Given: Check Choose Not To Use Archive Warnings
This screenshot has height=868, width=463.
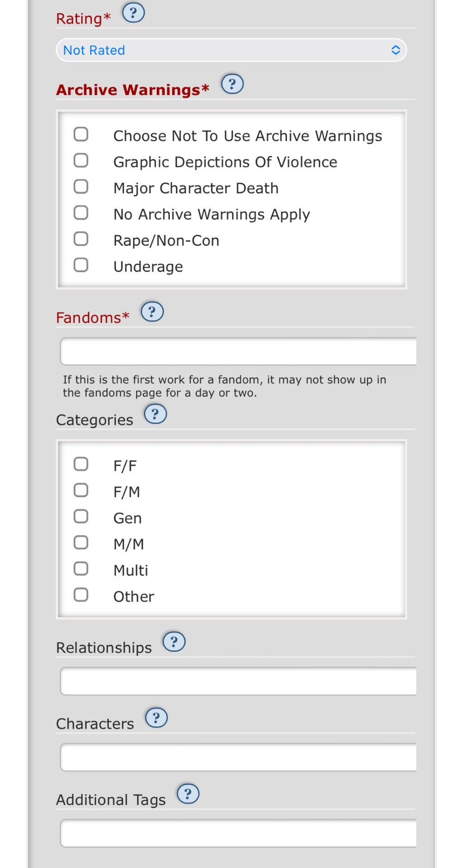Looking at the screenshot, I should (x=81, y=134).
